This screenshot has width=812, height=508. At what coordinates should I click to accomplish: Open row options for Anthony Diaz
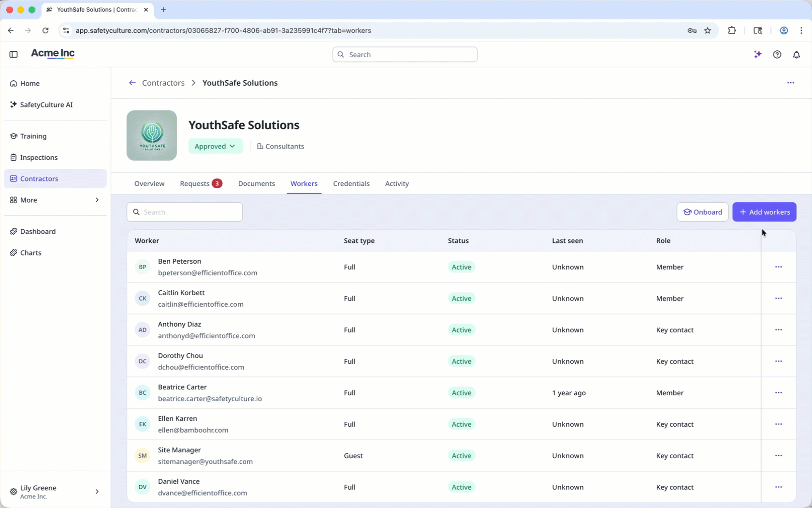tap(779, 330)
